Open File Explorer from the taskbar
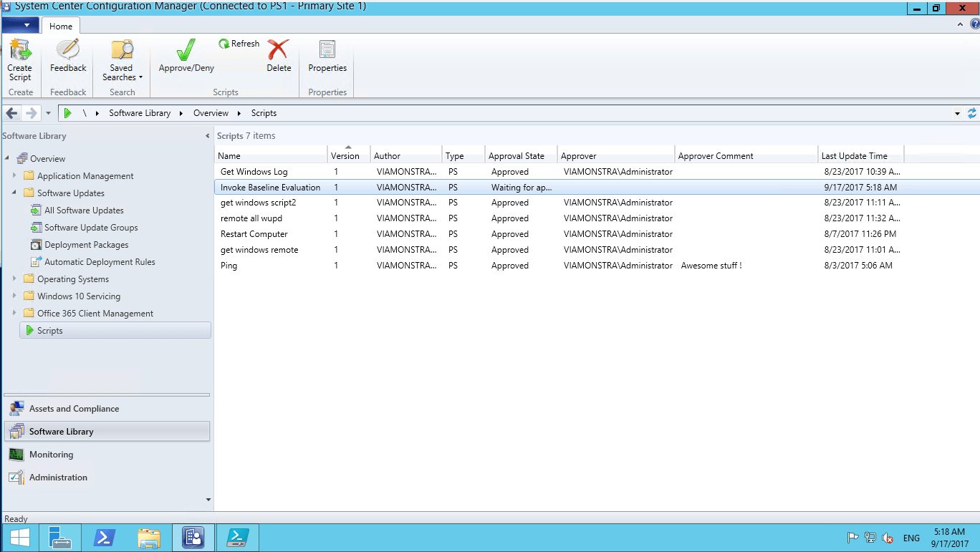 [x=148, y=537]
